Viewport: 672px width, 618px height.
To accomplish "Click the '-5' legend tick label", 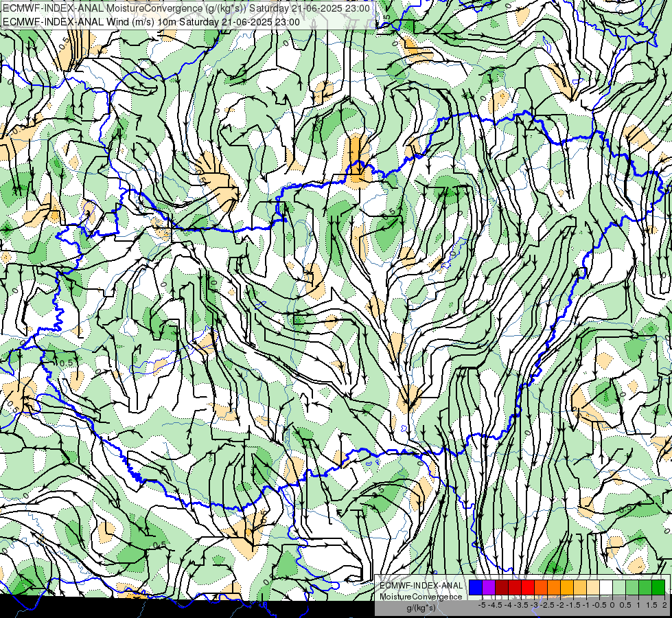I will pos(482,605).
